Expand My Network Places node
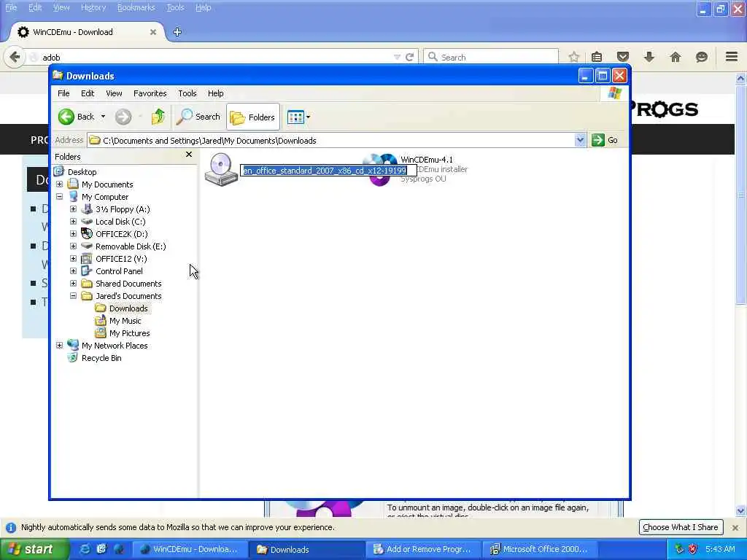747x560 pixels. click(60, 345)
